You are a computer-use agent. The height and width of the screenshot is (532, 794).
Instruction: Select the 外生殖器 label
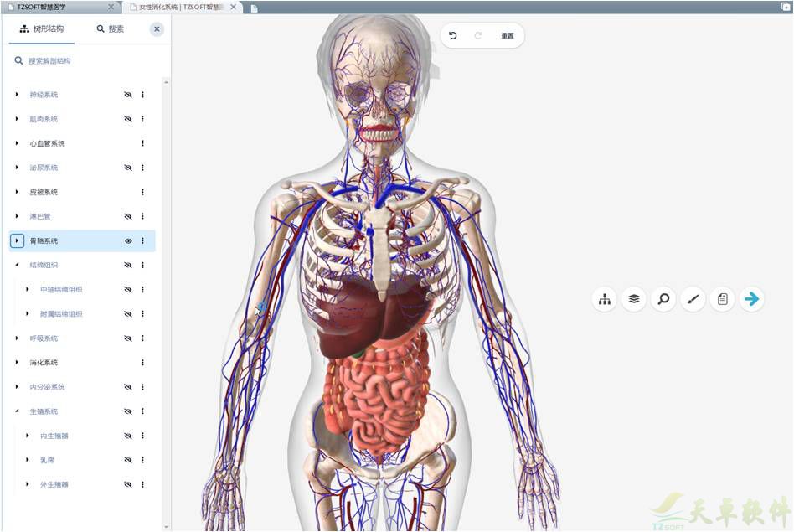(54, 485)
